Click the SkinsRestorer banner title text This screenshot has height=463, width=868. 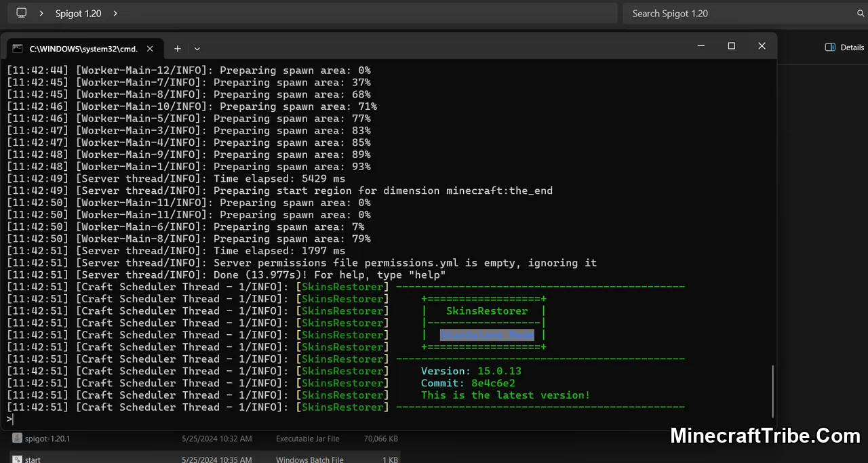487,311
